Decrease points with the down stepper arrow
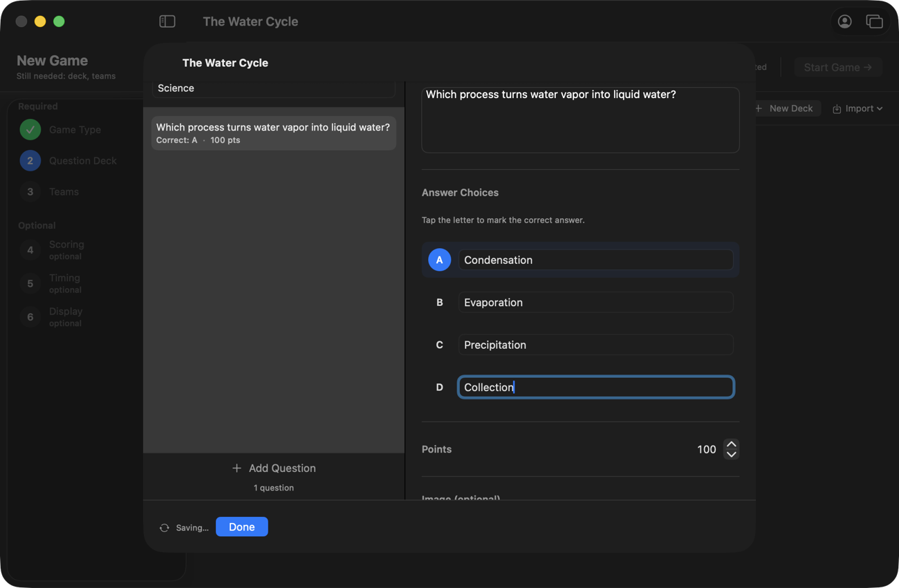 pos(731,455)
